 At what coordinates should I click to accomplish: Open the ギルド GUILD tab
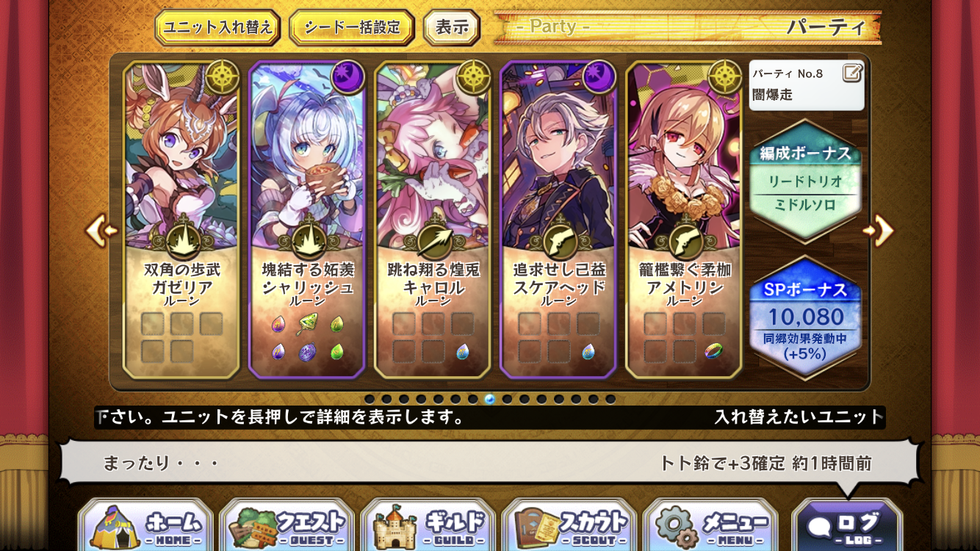(x=428, y=526)
